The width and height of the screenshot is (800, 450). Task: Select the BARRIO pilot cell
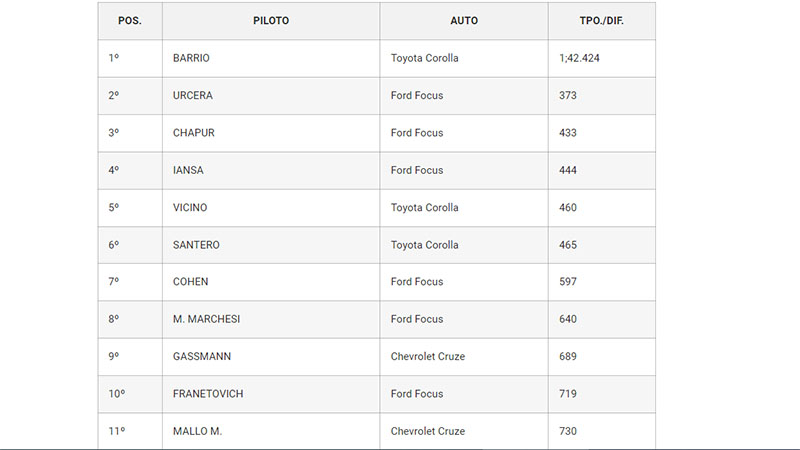(191, 58)
